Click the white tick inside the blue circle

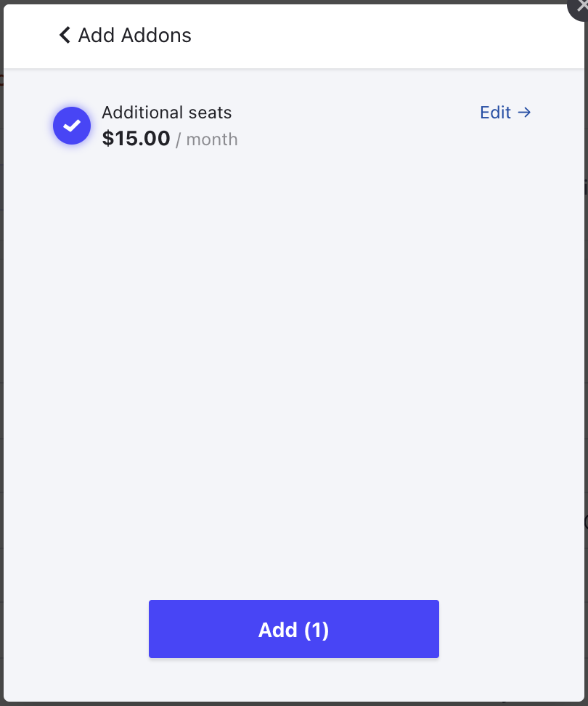[x=72, y=126]
